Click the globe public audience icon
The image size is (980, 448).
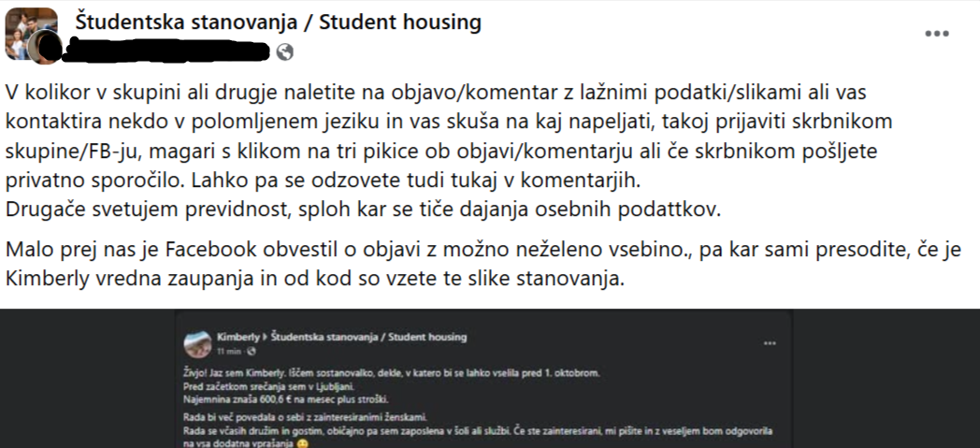284,52
